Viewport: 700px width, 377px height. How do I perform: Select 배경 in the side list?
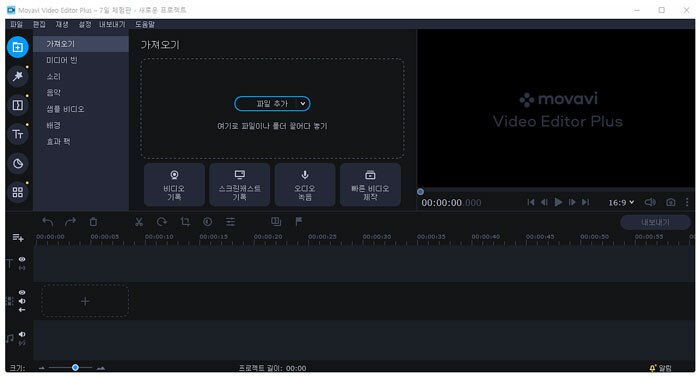[x=81, y=125]
